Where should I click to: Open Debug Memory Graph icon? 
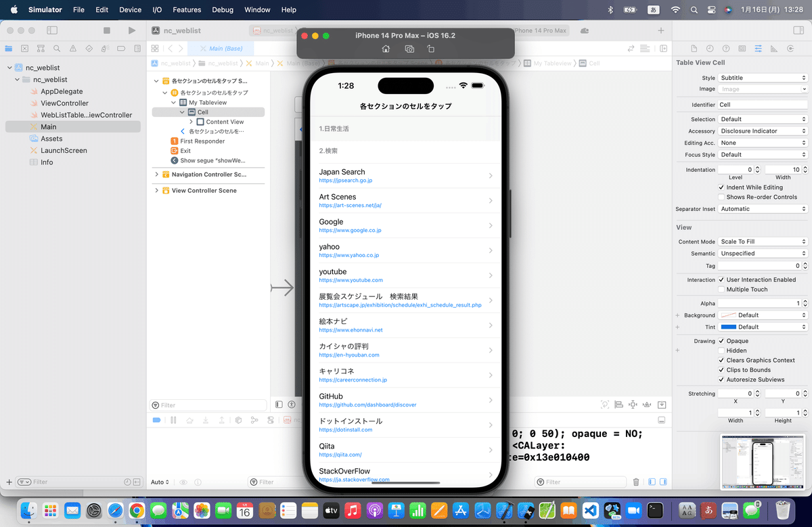click(x=254, y=420)
